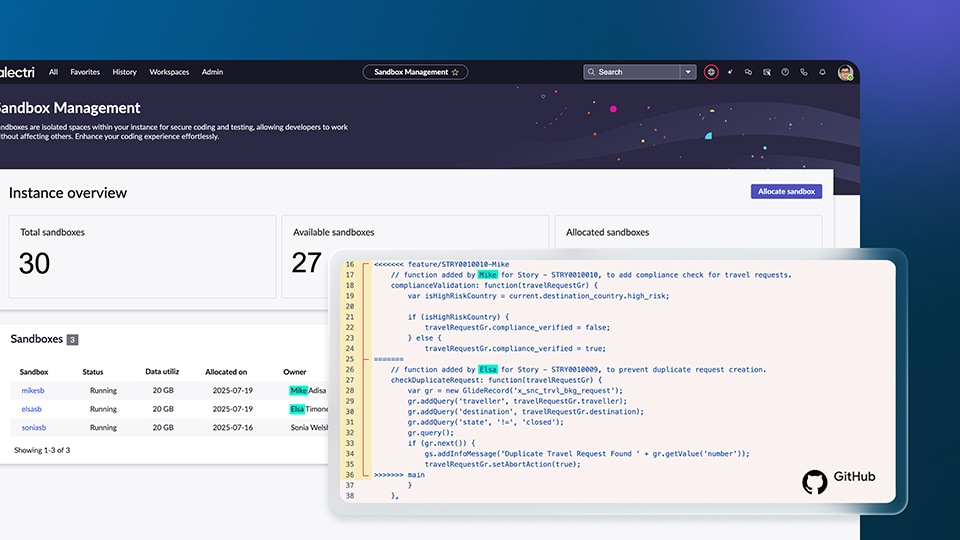Open notifications bell icon
This screenshot has height=540, width=960.
822,72
